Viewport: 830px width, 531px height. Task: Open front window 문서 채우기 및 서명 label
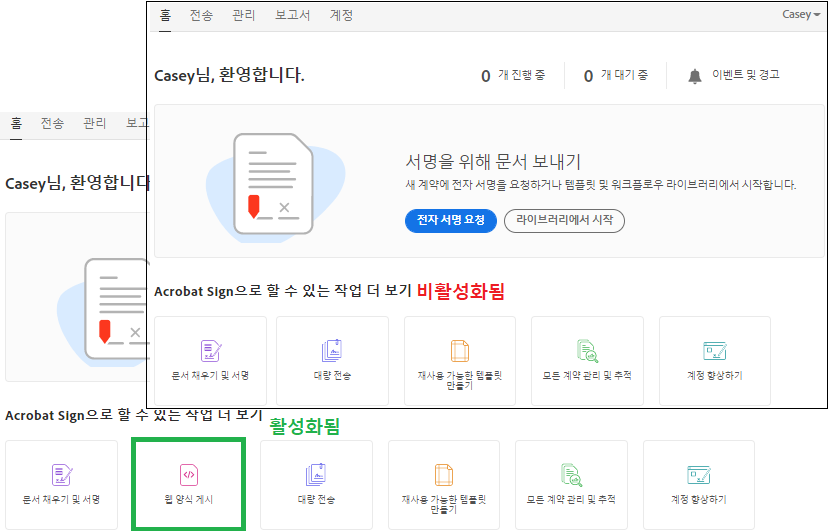click(210, 375)
